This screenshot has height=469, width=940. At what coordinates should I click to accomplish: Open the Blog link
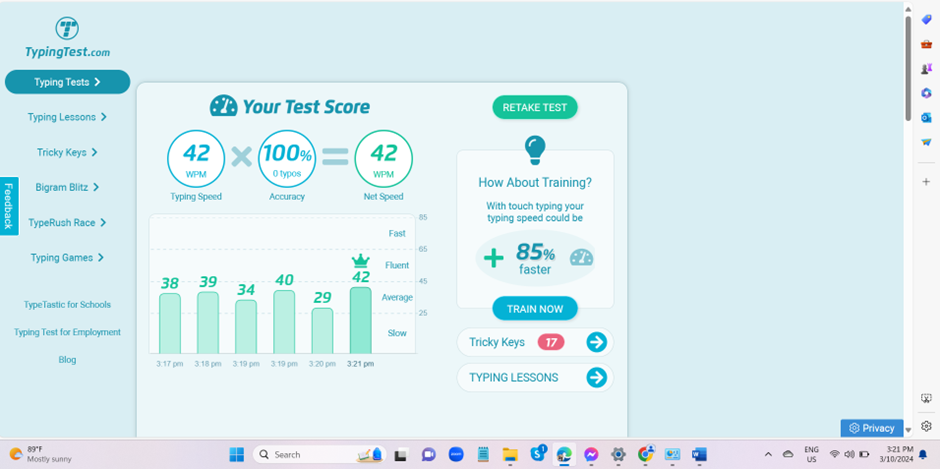(x=67, y=360)
